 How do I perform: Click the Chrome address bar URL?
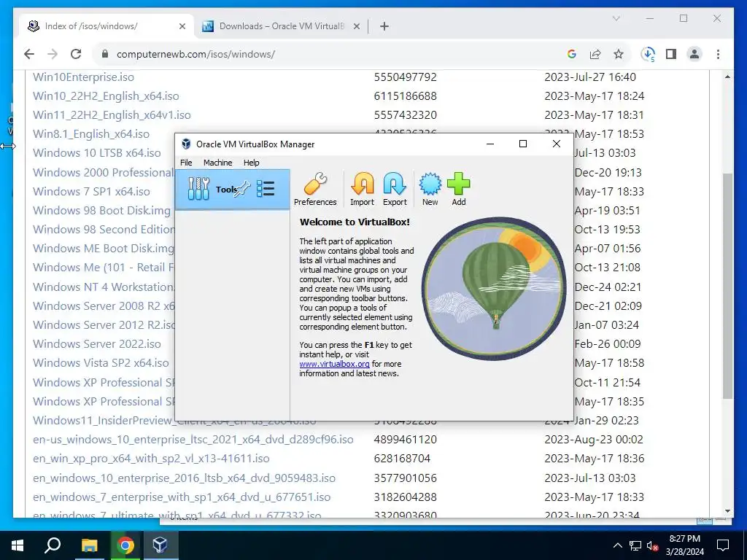(196, 54)
